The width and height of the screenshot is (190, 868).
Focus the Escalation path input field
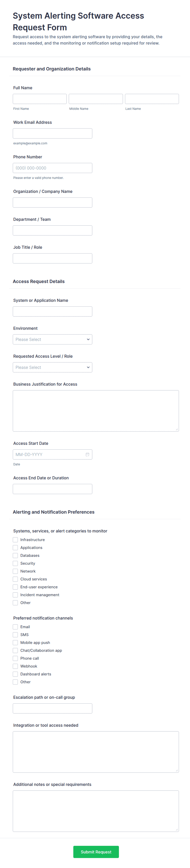click(x=53, y=708)
